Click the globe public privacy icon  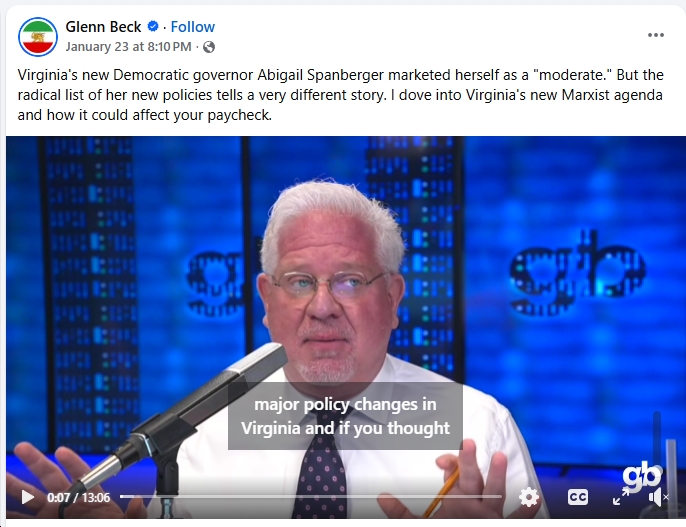point(209,47)
